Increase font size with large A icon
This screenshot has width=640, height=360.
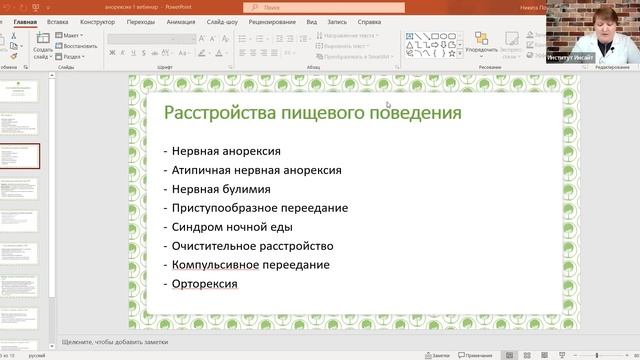click(x=202, y=39)
